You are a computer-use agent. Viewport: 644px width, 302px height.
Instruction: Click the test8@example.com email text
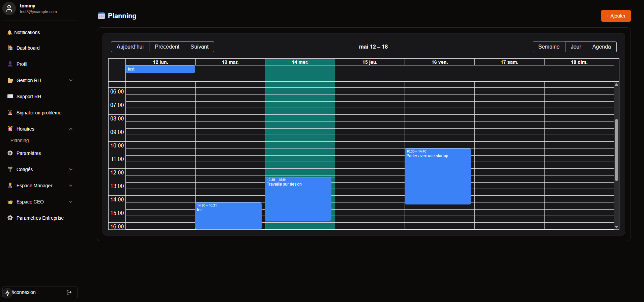(x=38, y=12)
